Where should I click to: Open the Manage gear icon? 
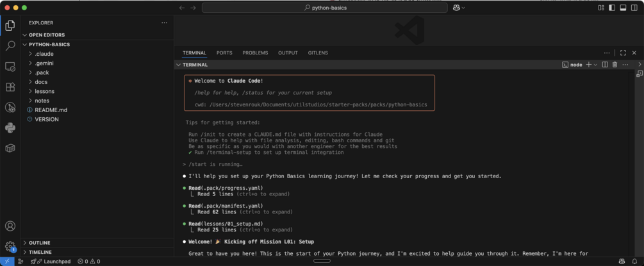coord(10,246)
